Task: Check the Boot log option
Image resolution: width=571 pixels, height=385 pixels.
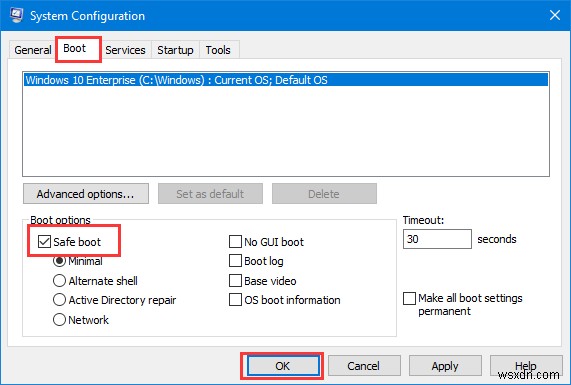Action: click(235, 261)
